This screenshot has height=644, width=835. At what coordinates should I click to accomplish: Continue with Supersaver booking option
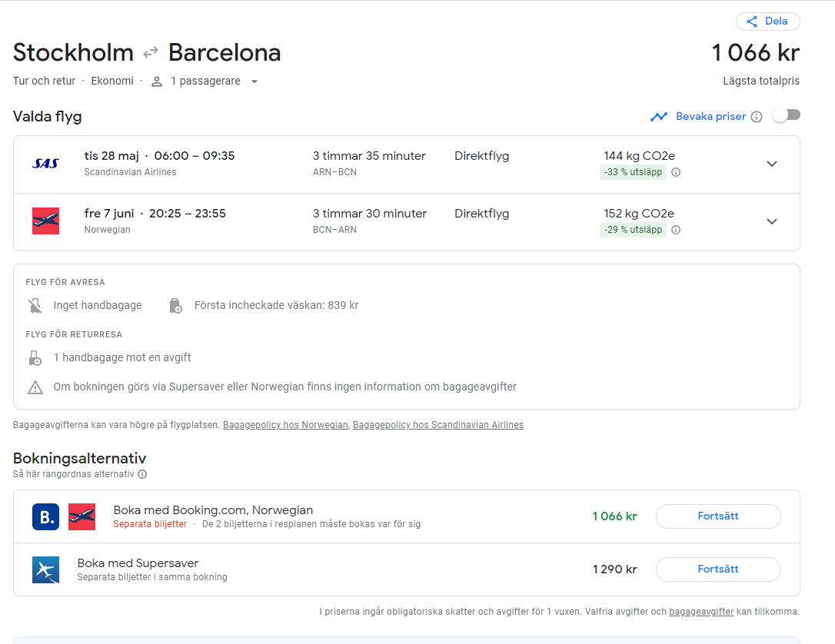(717, 569)
